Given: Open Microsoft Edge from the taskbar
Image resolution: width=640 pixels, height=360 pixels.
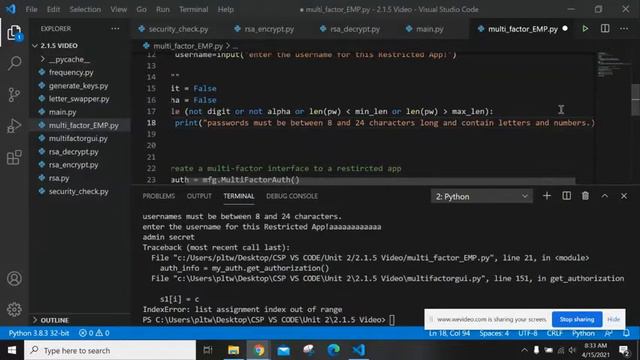Looking at the screenshot, I should pyautogui.click(x=333, y=350).
